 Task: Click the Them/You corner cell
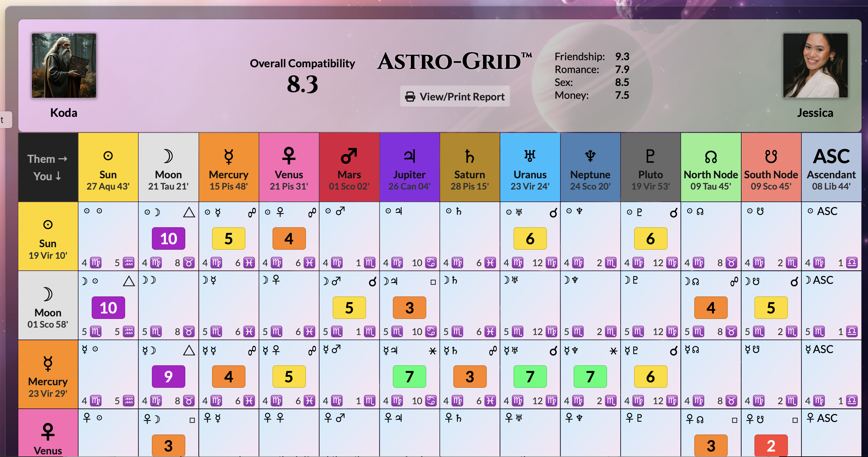48,167
